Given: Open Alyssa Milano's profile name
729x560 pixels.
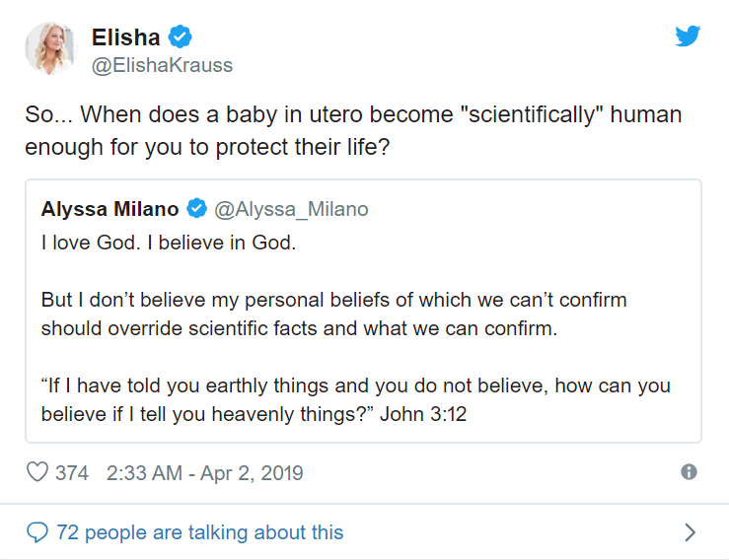Looking at the screenshot, I should click(110, 209).
